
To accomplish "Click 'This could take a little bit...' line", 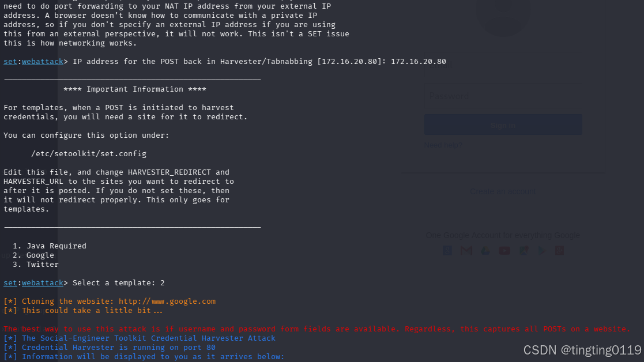I will click(x=83, y=311).
